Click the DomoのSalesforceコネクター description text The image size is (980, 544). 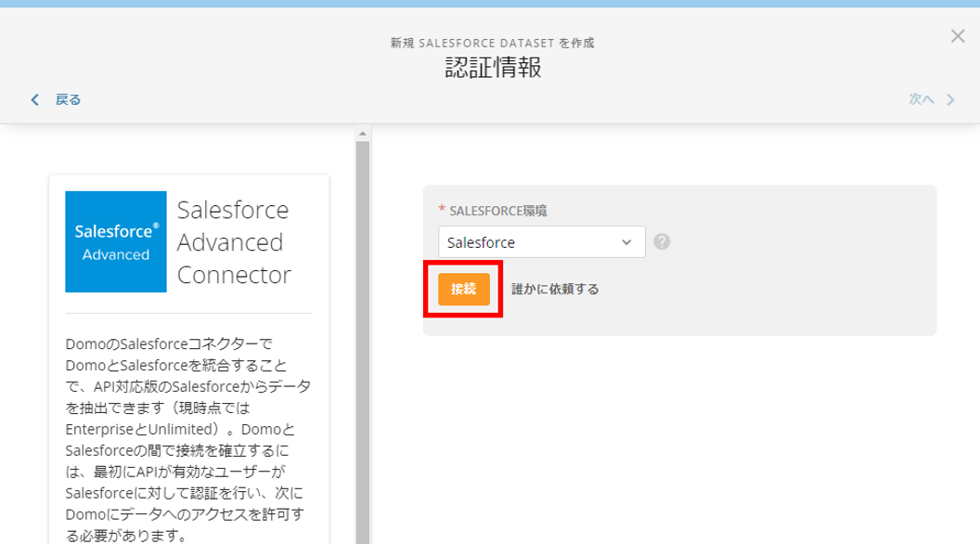click(x=188, y=440)
